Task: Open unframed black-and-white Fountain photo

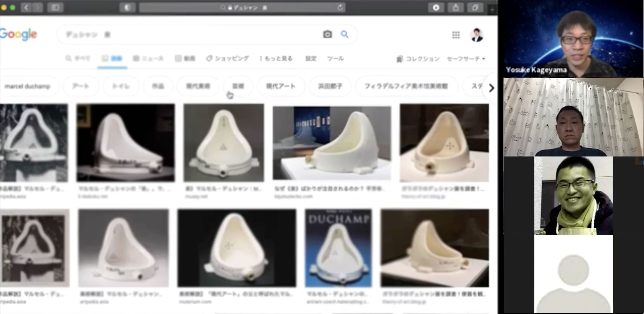Action: (x=34, y=143)
